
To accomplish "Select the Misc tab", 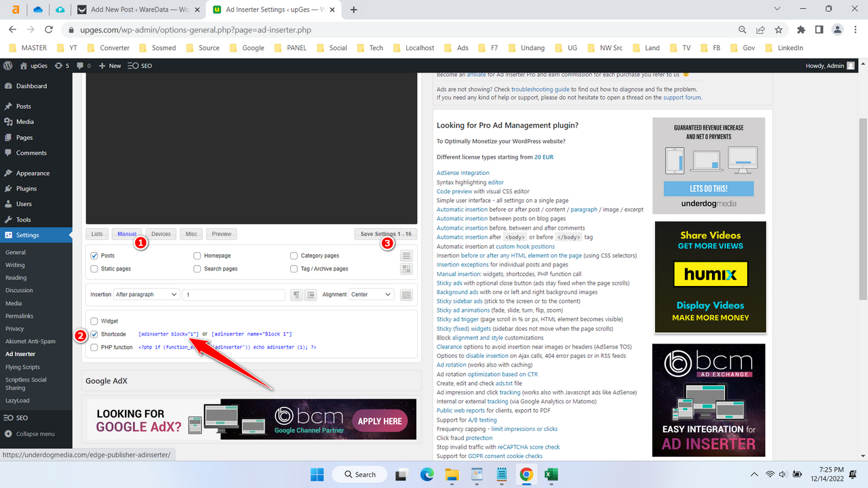I will coord(191,234).
